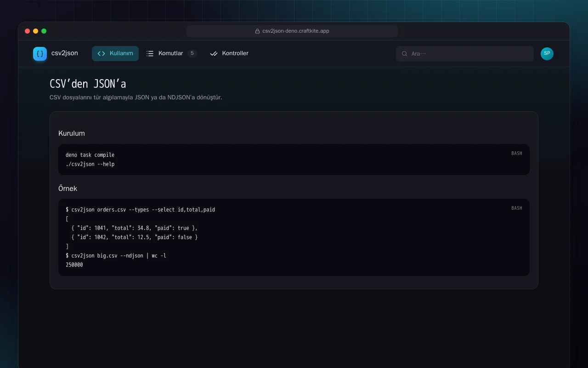Maximize the window with green button
The width and height of the screenshot is (588, 368).
[x=44, y=31]
